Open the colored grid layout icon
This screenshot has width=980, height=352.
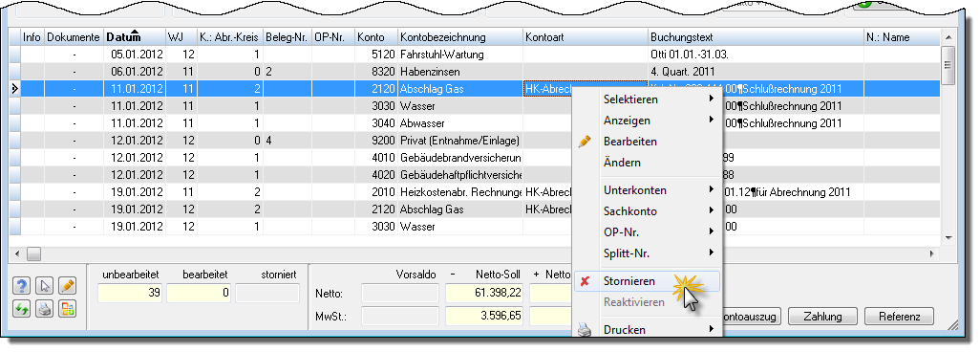[x=67, y=309]
